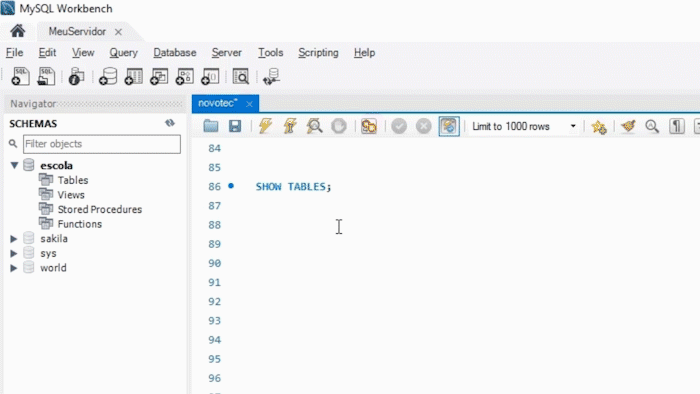Close the MeuServidor connection tab
The height and width of the screenshot is (394, 700).
click(x=118, y=32)
